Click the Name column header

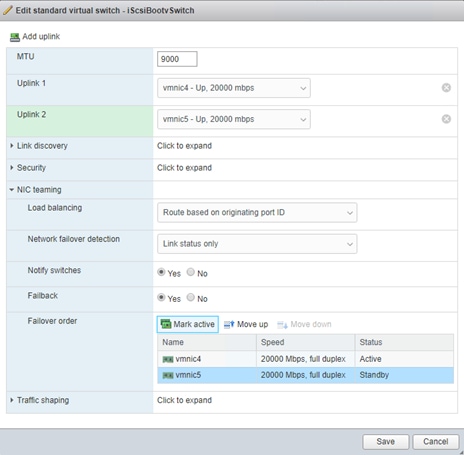coord(207,342)
